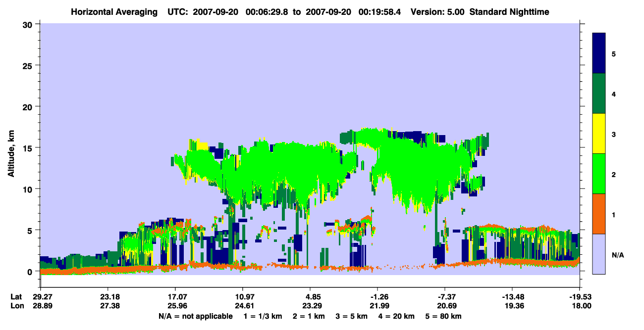Click the colorbar label '2'
The height and width of the screenshot is (330, 644).
[614, 174]
